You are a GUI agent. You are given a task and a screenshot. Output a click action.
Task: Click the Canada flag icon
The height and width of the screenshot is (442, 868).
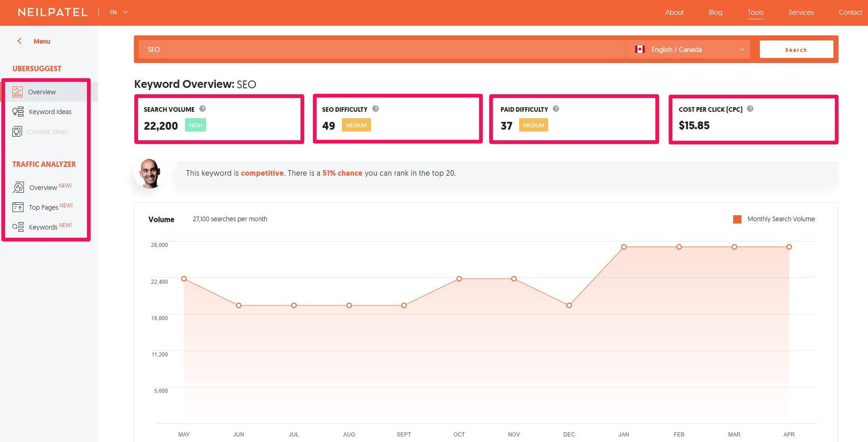tap(640, 49)
